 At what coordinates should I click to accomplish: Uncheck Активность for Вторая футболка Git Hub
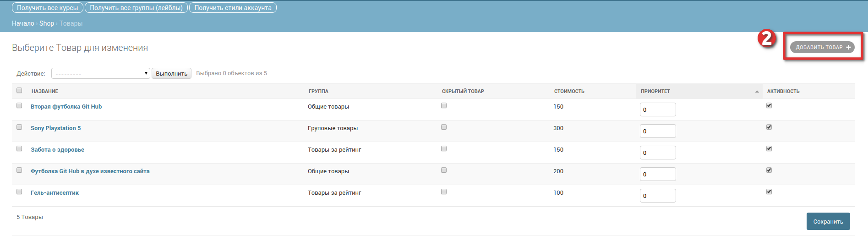click(x=769, y=105)
